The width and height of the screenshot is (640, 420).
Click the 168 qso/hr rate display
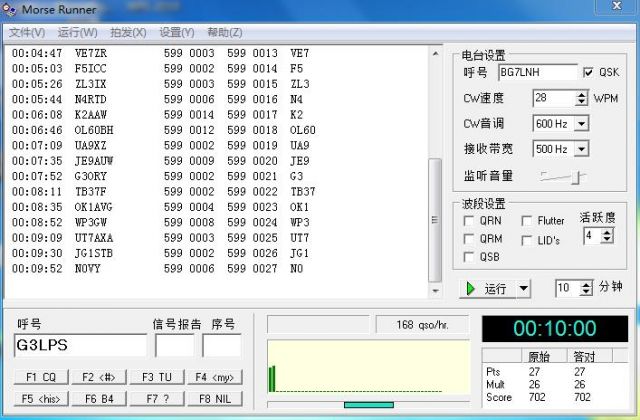(x=422, y=324)
